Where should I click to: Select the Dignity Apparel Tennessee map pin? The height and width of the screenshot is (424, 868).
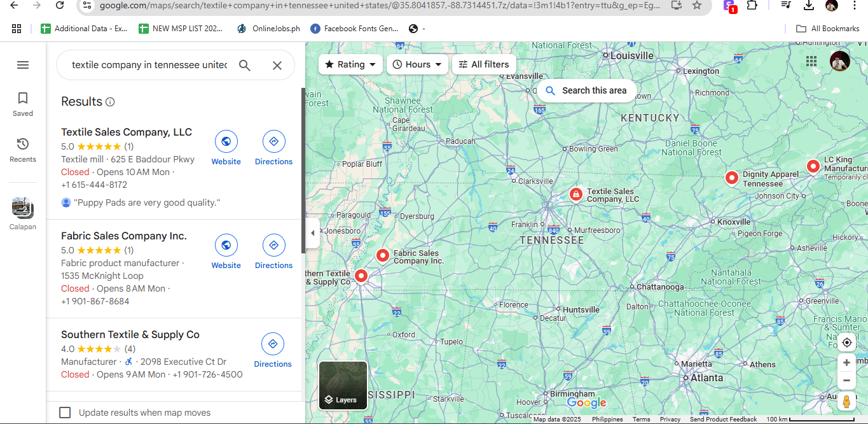731,178
